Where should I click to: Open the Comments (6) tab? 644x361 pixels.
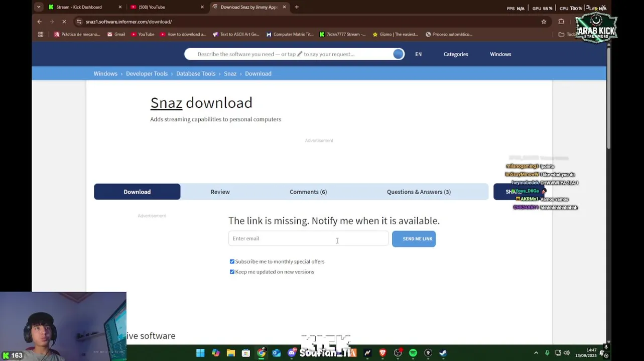(308, 192)
